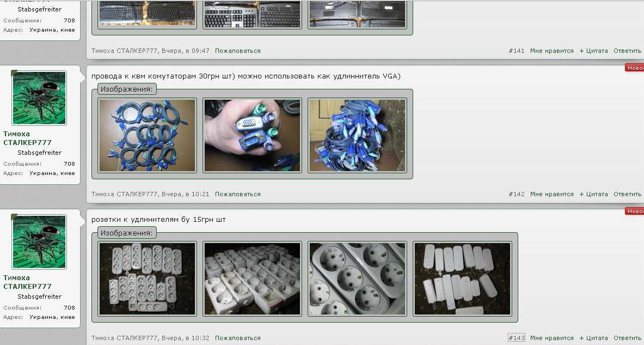
Task: Click timestamp Вчера, в 09:47
Action: tap(186, 51)
